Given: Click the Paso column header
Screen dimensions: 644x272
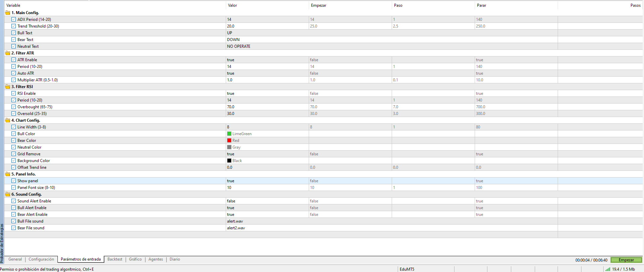Looking at the screenshot, I should 433,5.
